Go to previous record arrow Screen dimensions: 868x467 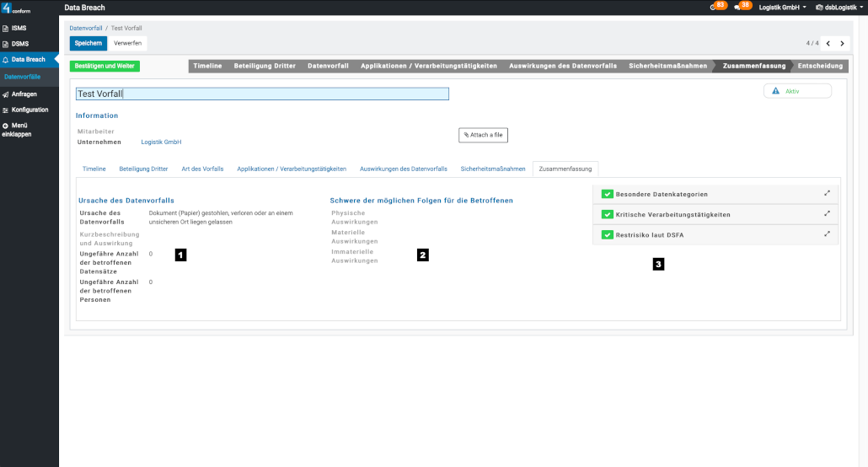[828, 43]
